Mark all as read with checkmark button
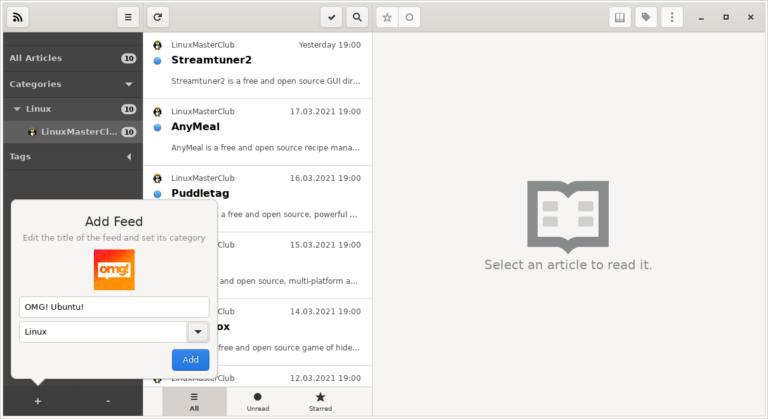Viewport: 768px width, 419px height. [332, 18]
